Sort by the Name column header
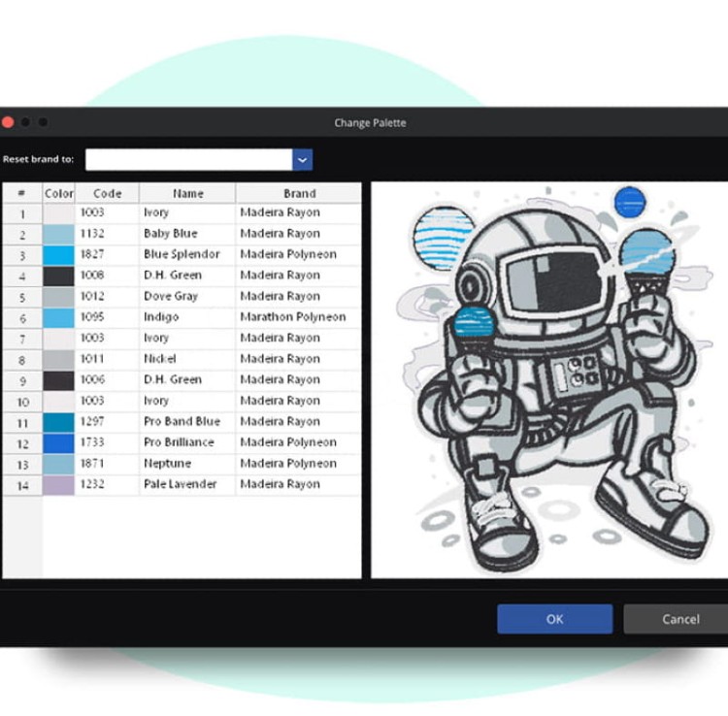 click(x=187, y=193)
